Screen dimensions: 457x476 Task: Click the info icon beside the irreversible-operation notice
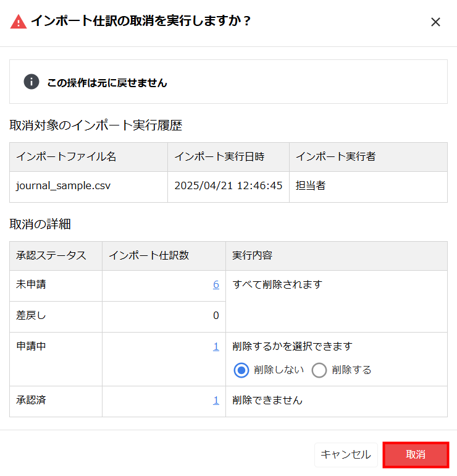click(x=31, y=82)
